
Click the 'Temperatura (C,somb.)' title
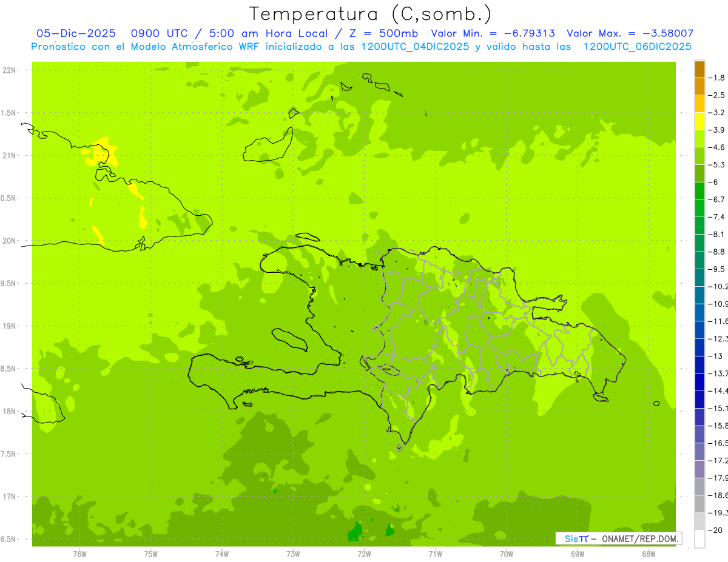371,13
